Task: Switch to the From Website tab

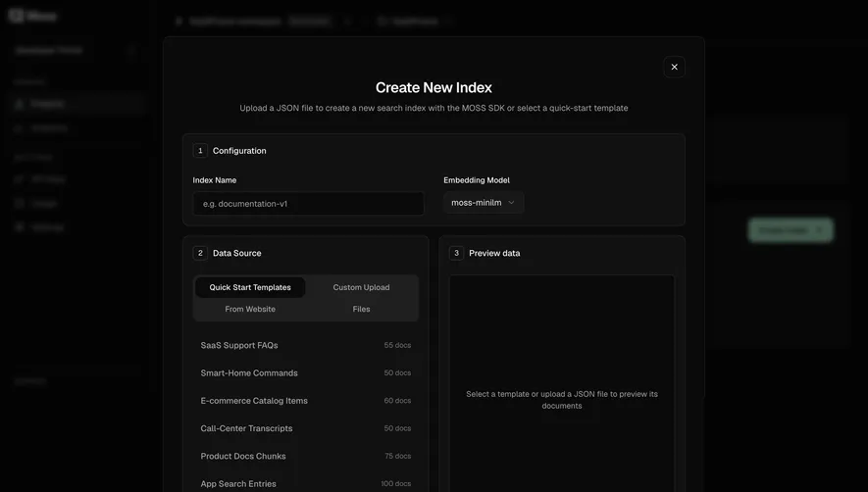Action: 250,309
